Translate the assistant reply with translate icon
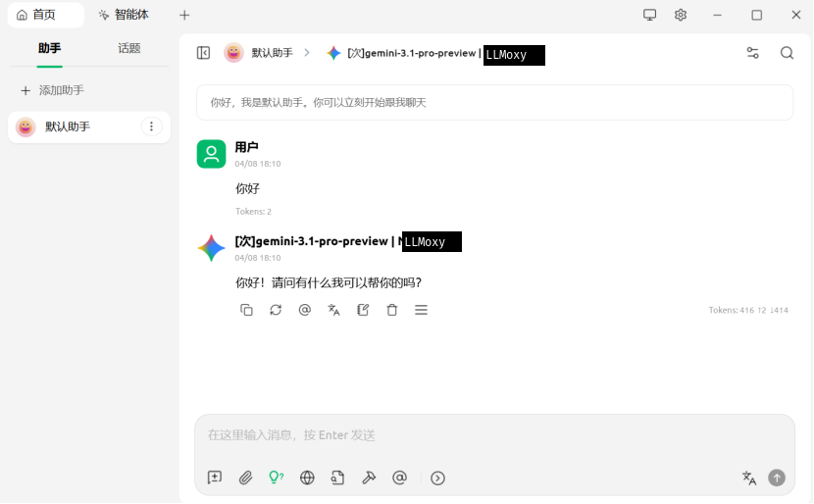This screenshot has width=814, height=504. click(x=333, y=310)
